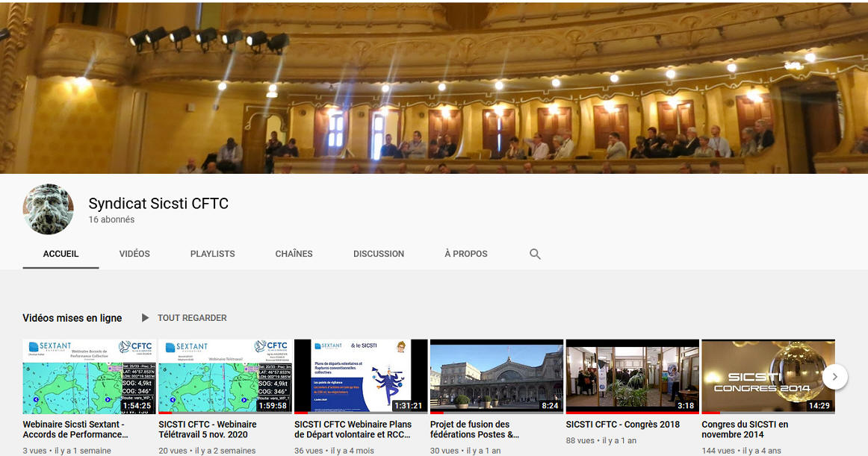Click the TOUT REGARDER link
The width and height of the screenshot is (868, 456).
192,318
